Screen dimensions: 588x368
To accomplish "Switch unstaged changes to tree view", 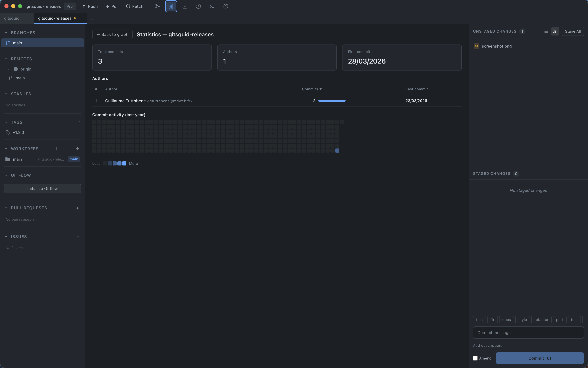I will [x=555, y=31].
